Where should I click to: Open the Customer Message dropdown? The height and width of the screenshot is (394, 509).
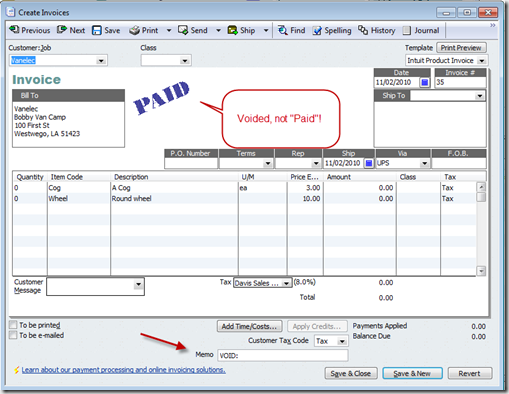pos(138,285)
